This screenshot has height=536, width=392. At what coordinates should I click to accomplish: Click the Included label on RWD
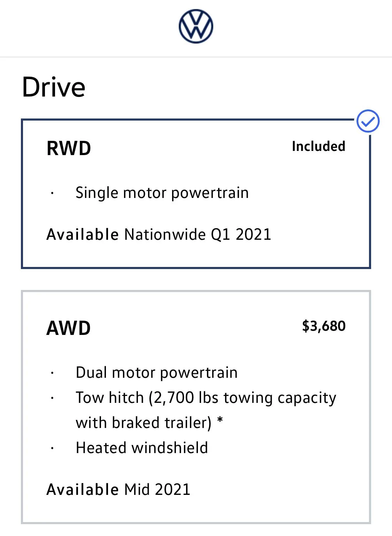318,146
